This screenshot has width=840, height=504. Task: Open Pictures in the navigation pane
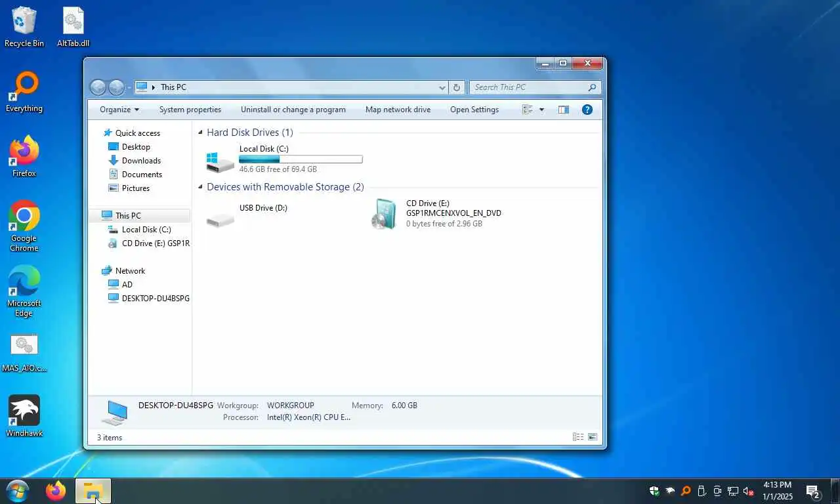coord(136,188)
